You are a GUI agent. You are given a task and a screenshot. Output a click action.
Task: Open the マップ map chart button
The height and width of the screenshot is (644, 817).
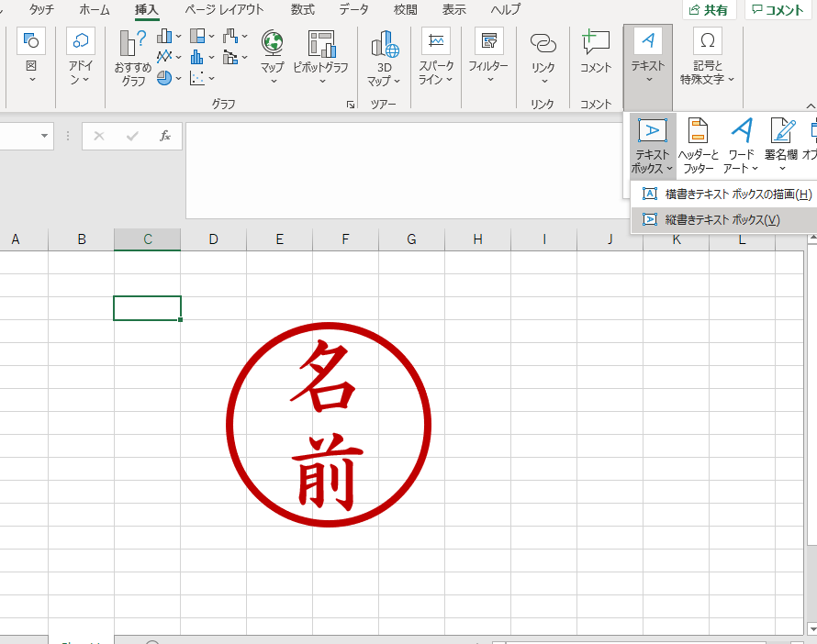273,56
